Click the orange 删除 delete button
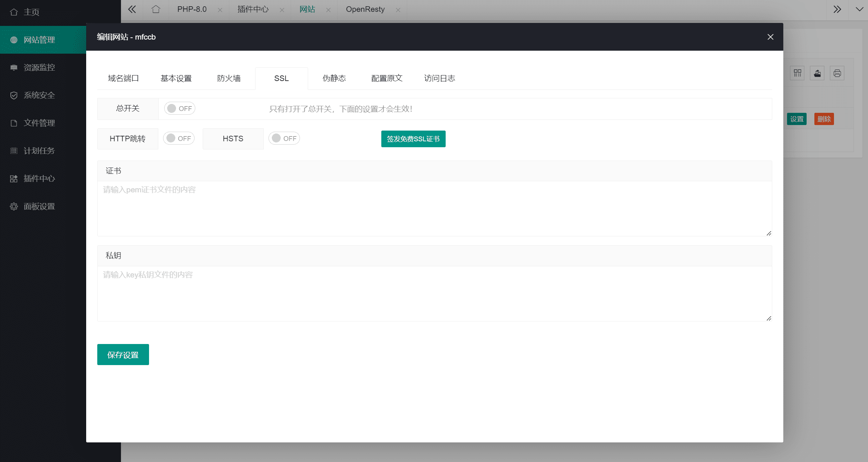 coord(824,119)
